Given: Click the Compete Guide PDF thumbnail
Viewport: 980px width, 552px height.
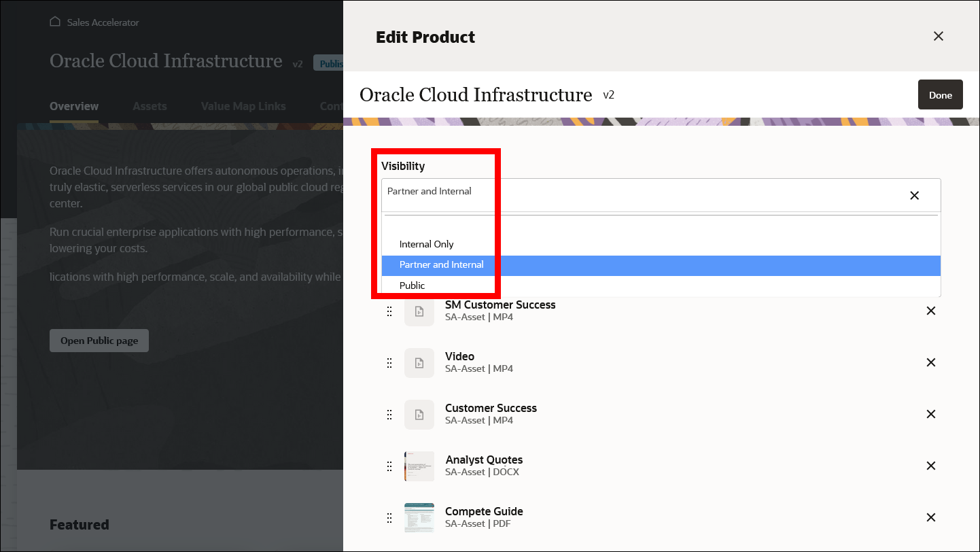Looking at the screenshot, I should click(419, 517).
